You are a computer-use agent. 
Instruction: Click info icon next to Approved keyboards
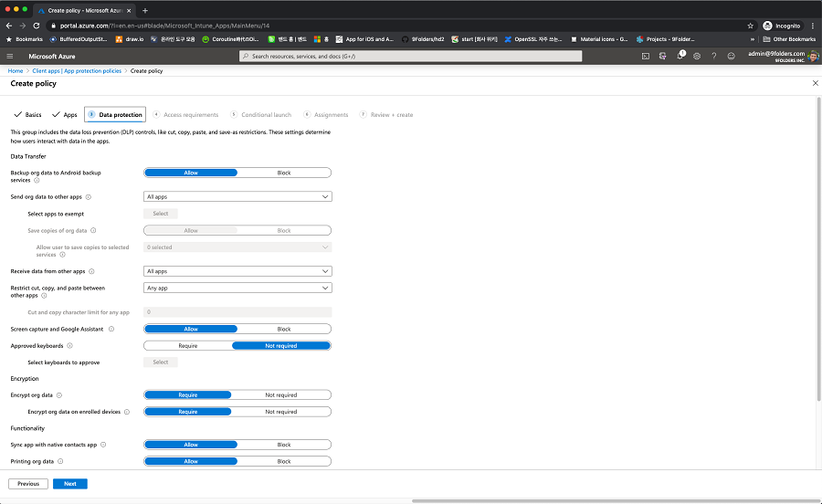click(x=69, y=346)
